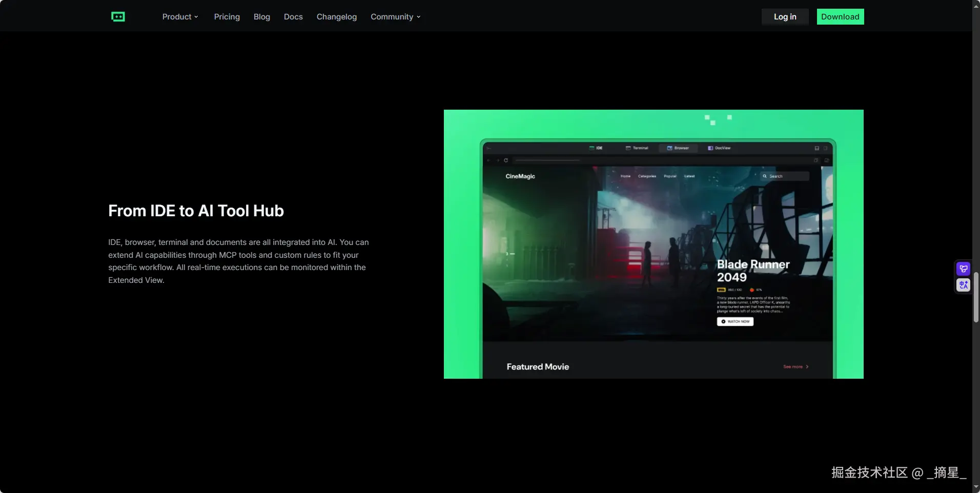The height and width of the screenshot is (493, 980).
Task: Click the See more link in the preview
Action: coord(796,367)
